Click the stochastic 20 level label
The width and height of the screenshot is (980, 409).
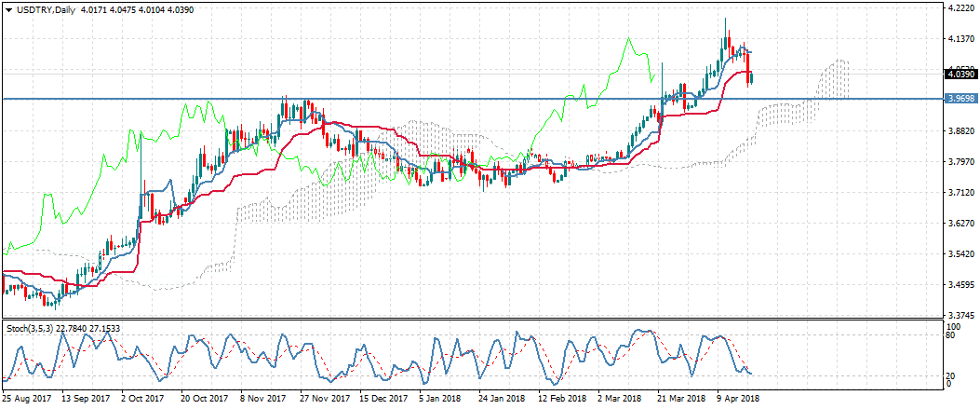pyautogui.click(x=951, y=375)
